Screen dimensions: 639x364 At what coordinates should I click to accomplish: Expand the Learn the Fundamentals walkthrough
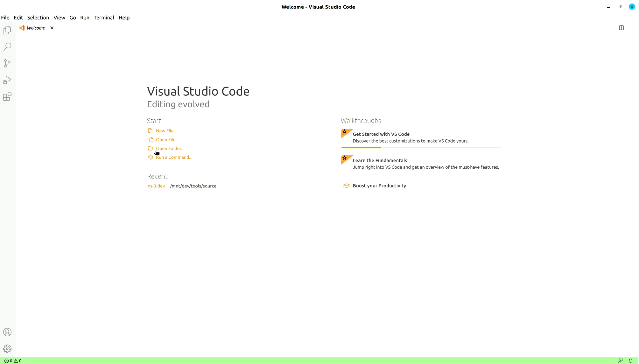[380, 160]
